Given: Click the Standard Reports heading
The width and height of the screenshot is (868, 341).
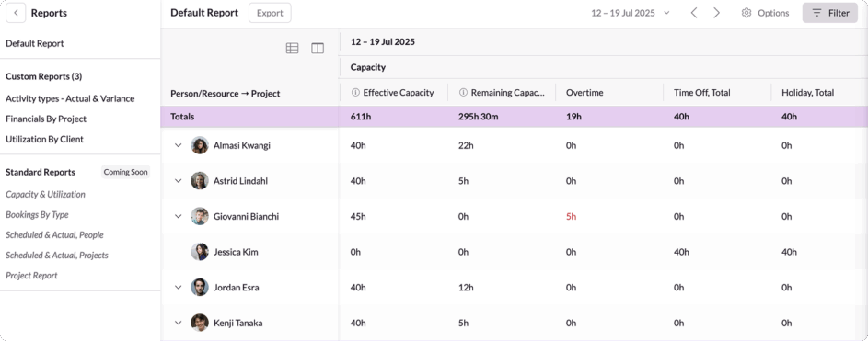Looking at the screenshot, I should pyautogui.click(x=41, y=172).
